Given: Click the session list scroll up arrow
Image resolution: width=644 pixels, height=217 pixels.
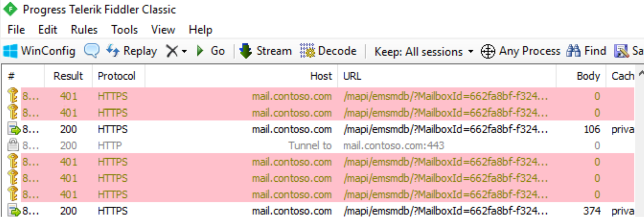Looking at the screenshot, I should [641, 73].
